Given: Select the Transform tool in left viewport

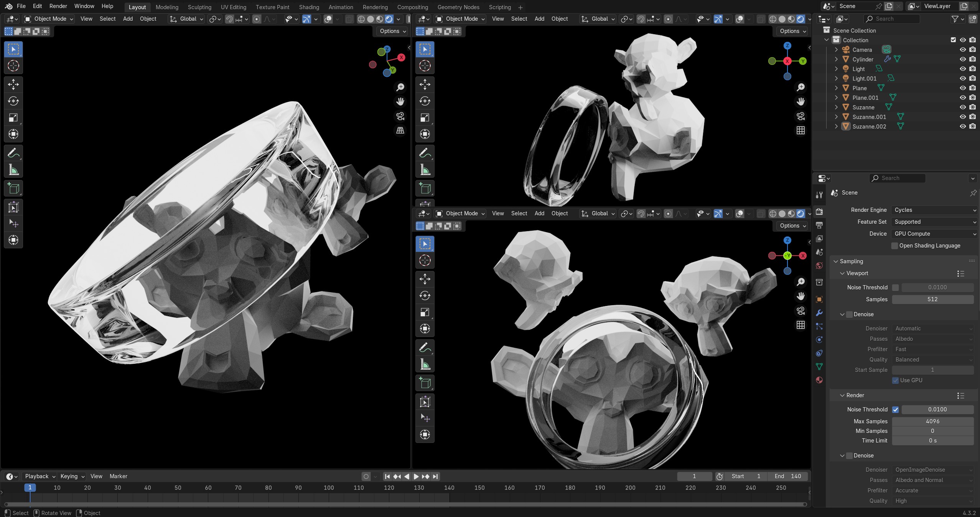Looking at the screenshot, I should (x=13, y=134).
